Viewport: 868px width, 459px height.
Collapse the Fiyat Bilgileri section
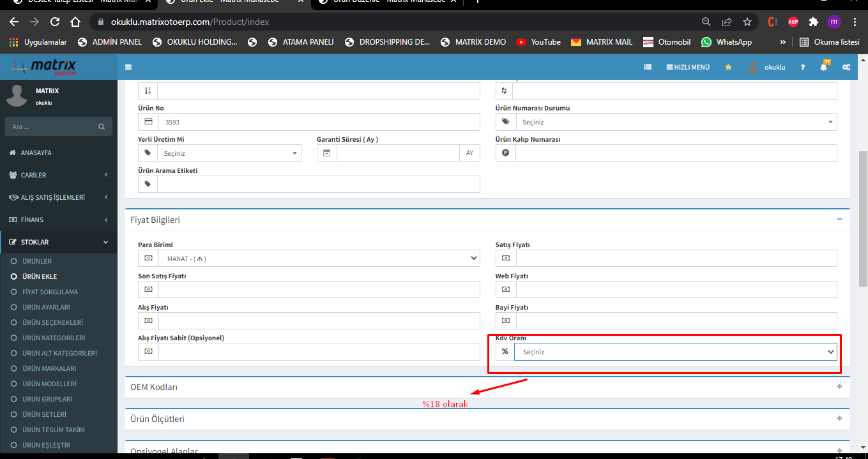(x=839, y=220)
